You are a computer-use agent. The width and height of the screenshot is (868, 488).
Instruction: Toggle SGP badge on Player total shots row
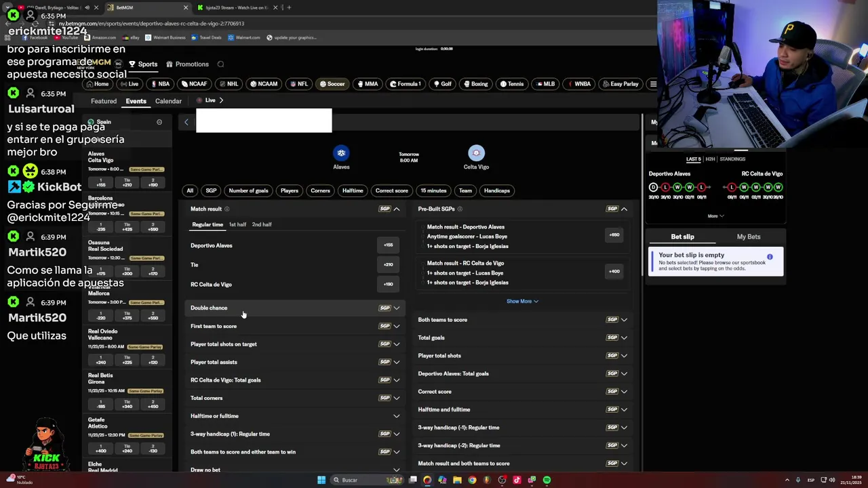tap(612, 355)
